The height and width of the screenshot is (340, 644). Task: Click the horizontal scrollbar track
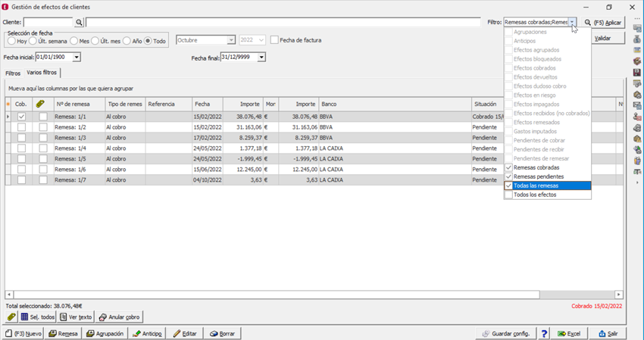point(577,295)
